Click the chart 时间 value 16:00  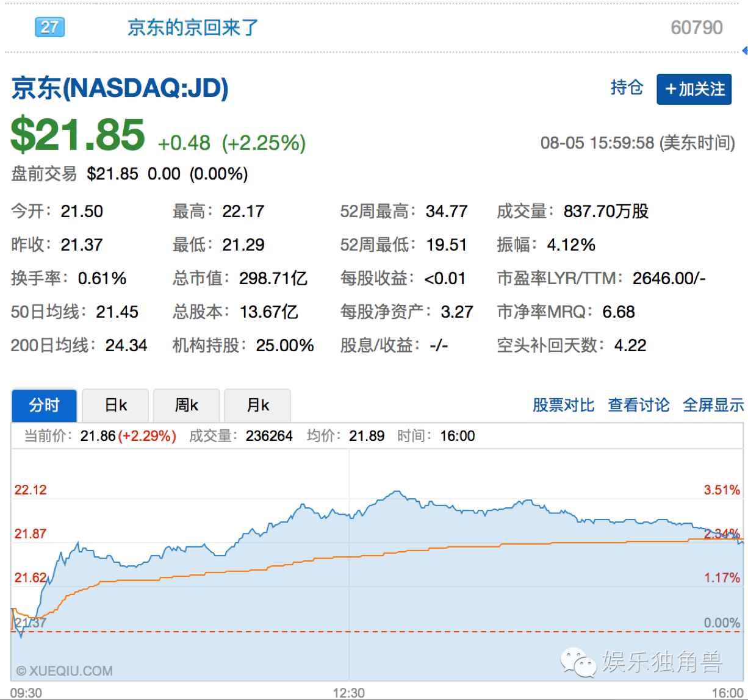pyautogui.click(x=458, y=437)
